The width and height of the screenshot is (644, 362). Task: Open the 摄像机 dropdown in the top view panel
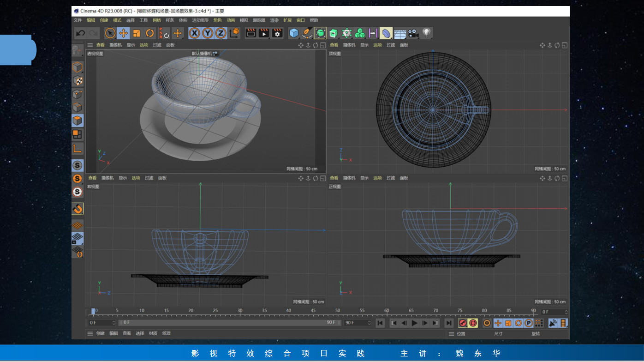(x=349, y=45)
